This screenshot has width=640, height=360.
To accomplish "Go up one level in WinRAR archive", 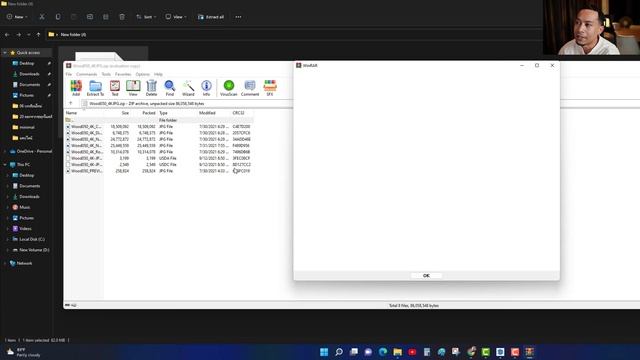I will tap(71, 104).
